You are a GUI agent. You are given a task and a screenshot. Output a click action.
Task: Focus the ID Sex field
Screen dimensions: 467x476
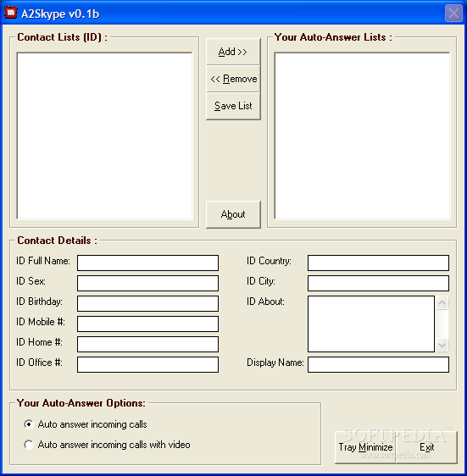tap(147, 283)
